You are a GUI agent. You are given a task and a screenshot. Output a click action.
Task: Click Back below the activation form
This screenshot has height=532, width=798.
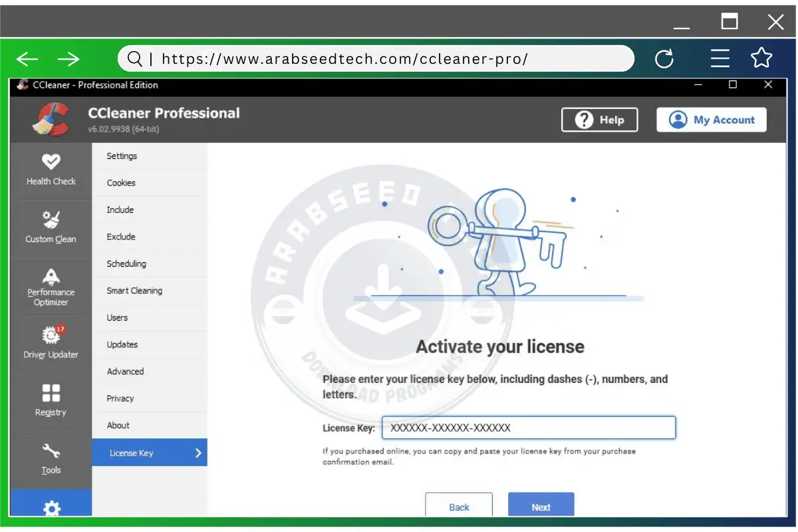click(x=459, y=507)
